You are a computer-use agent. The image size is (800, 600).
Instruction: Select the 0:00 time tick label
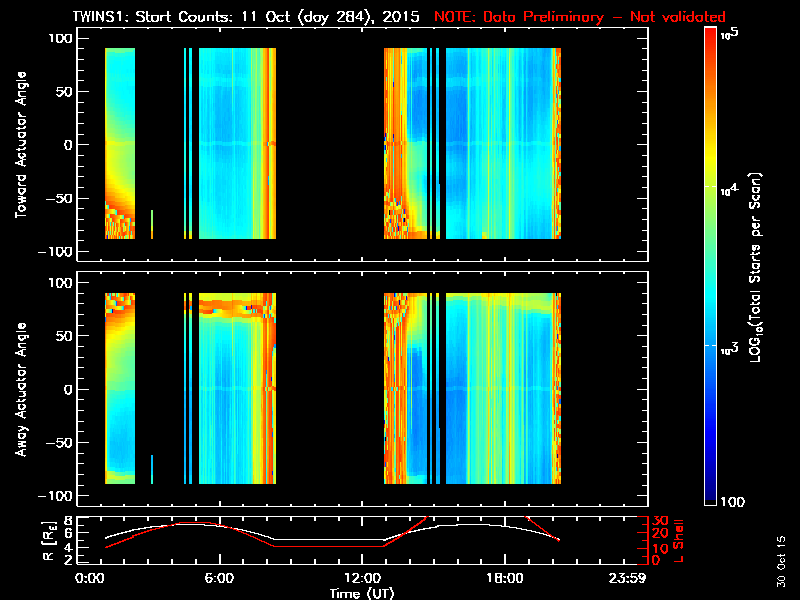[x=90, y=579]
